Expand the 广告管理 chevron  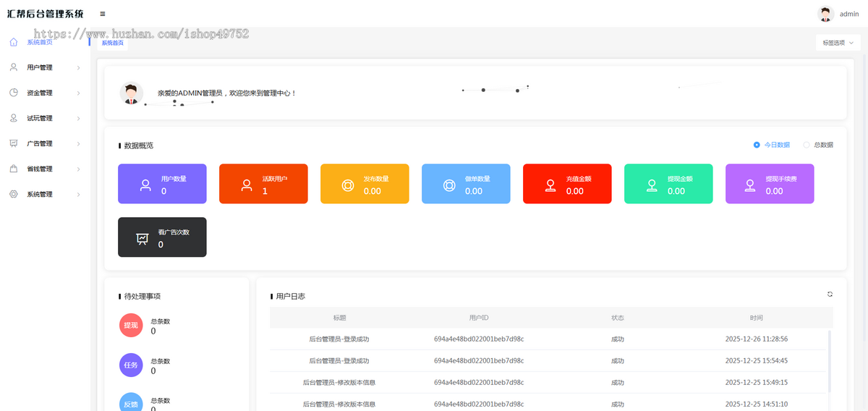pyautogui.click(x=78, y=144)
